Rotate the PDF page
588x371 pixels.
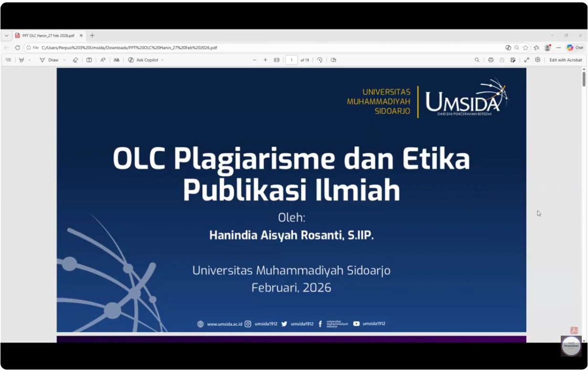click(x=320, y=60)
